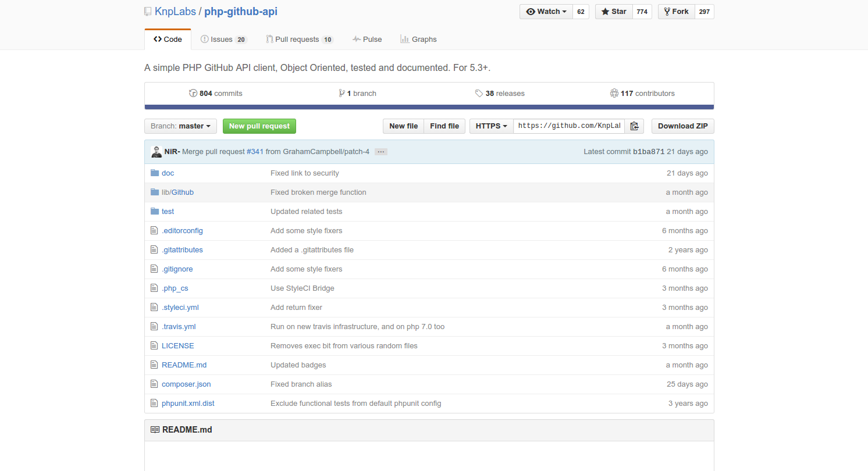The image size is (868, 471).
Task: Open the 774 stargazers count
Action: coord(642,12)
